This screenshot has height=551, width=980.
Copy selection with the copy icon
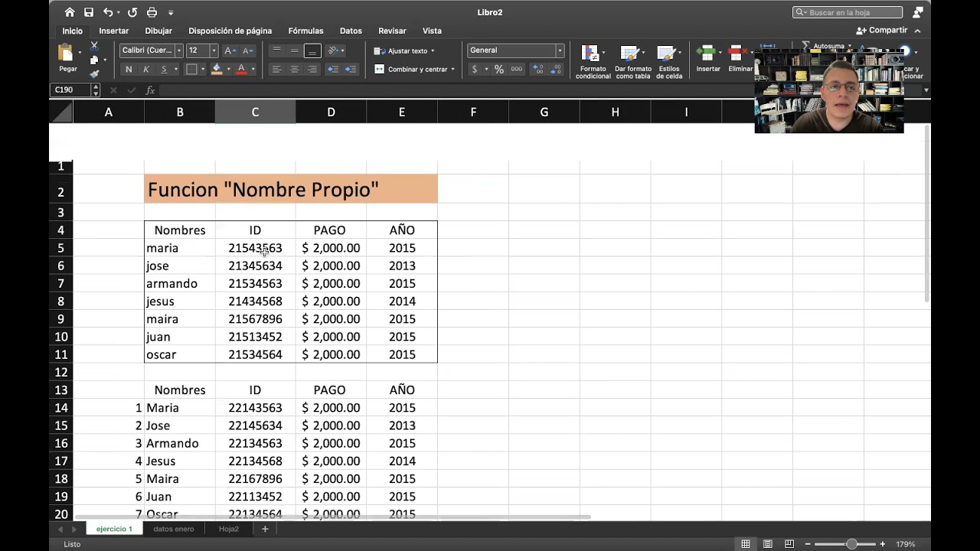tap(94, 60)
